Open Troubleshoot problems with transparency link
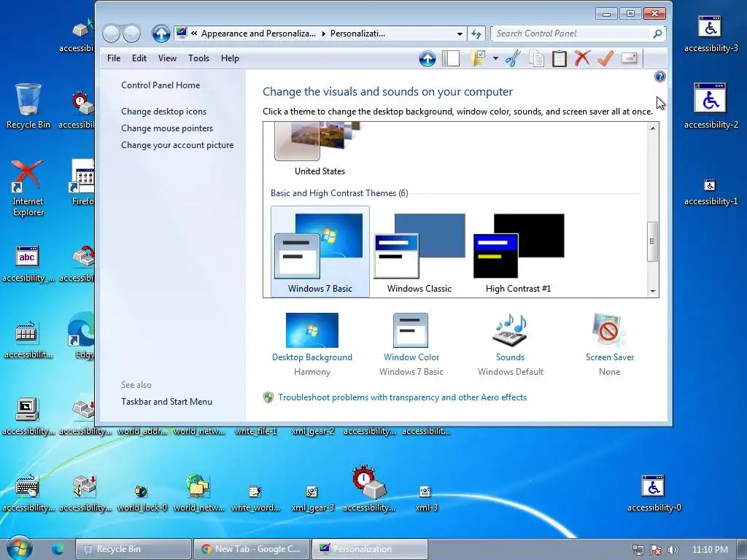The image size is (747, 560). coord(402,397)
